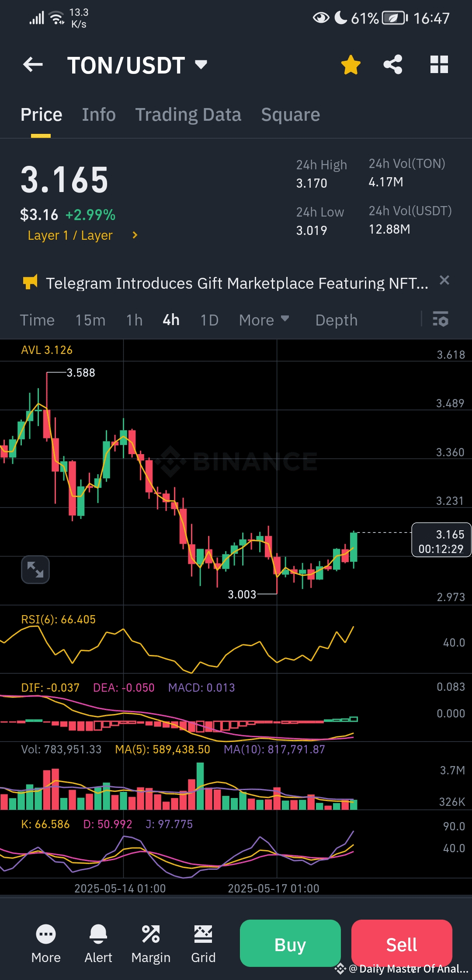Expand the More intervals dropdown
This screenshot has width=472, height=980.
264,320
